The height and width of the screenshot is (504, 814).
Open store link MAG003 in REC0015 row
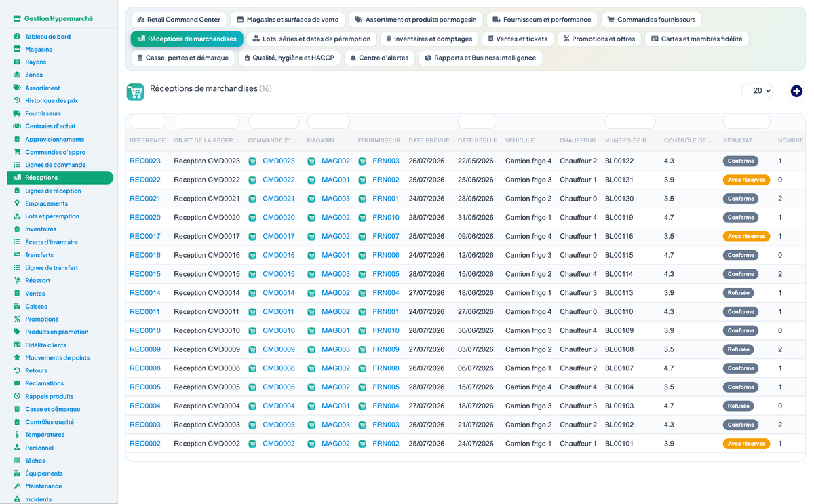click(x=336, y=274)
